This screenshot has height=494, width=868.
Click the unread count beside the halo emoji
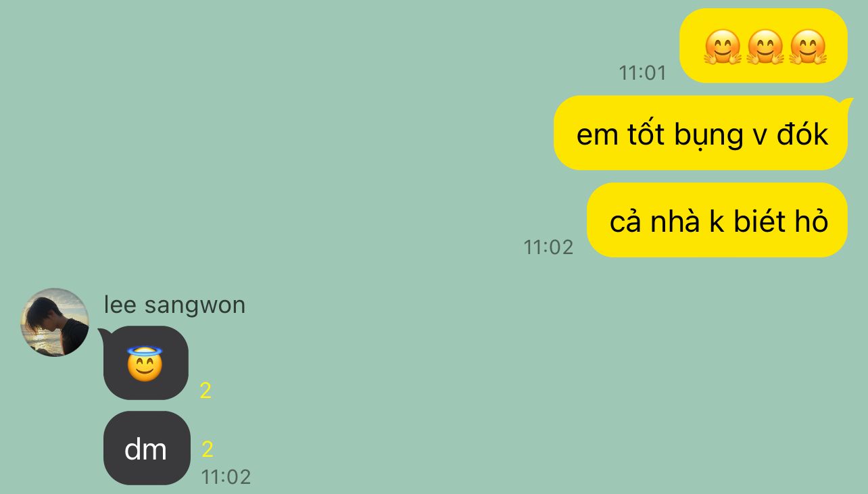pyautogui.click(x=206, y=391)
